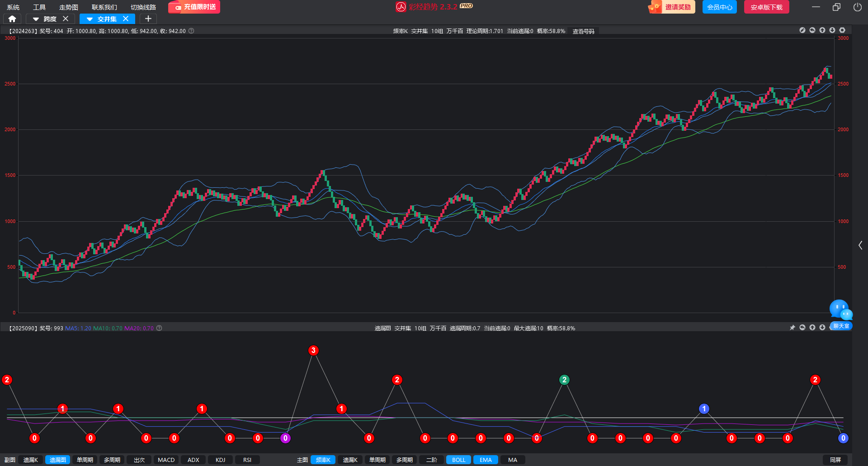
Task: Toggle the 二阶 option
Action: coord(432,460)
